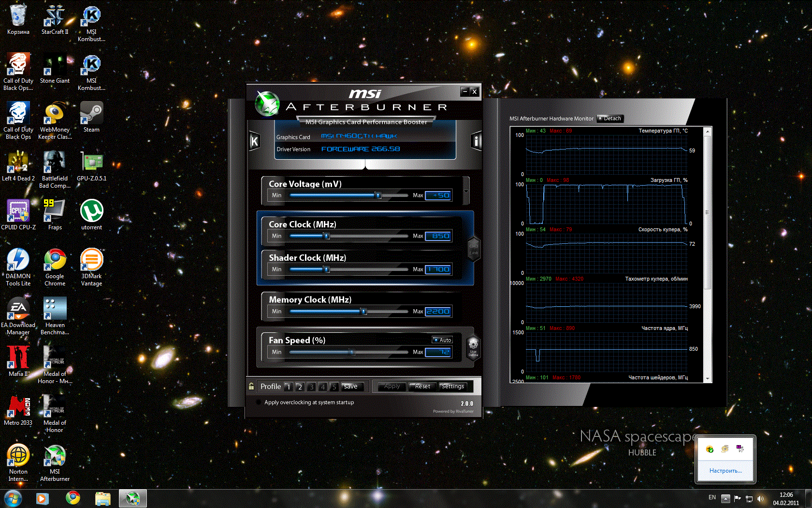Collapse the hidden tray icons arrow

(x=725, y=498)
